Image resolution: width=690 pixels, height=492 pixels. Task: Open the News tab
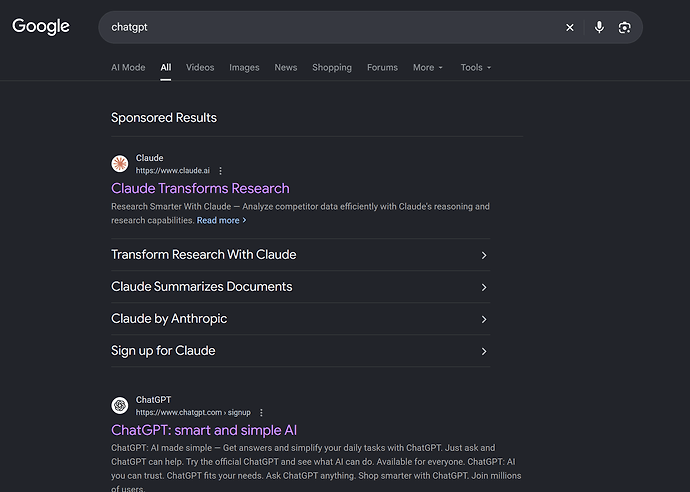[x=286, y=67]
